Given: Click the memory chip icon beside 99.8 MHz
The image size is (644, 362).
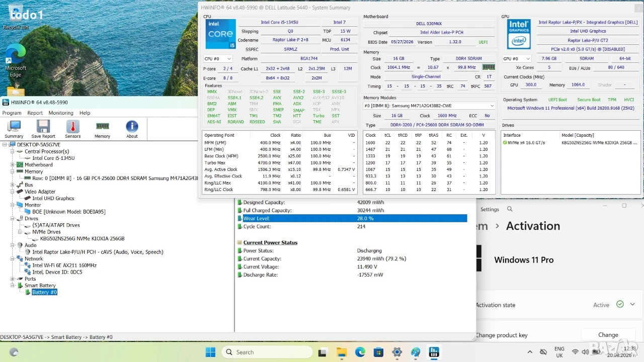Looking at the screenshot, I should 489,67.
